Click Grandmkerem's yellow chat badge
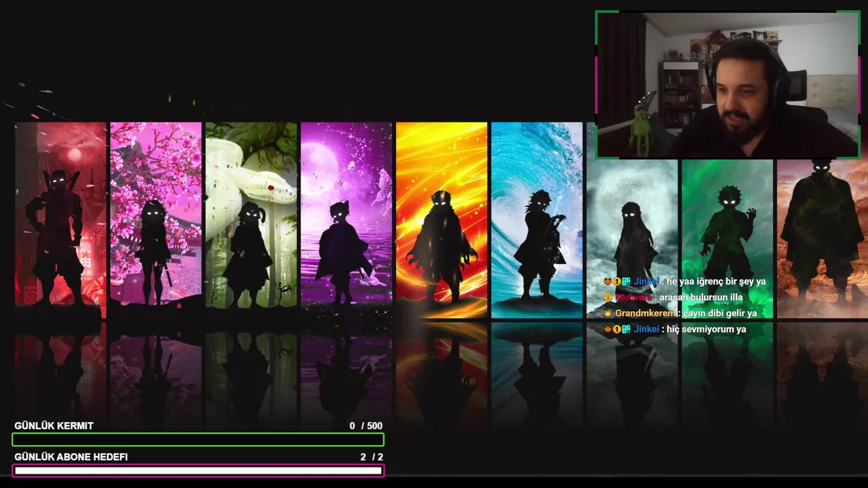The height and width of the screenshot is (488, 868). [608, 313]
